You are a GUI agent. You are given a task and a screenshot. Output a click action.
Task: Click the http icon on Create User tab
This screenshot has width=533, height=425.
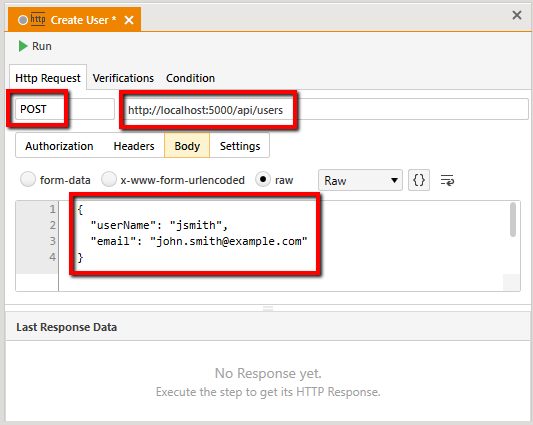(38, 19)
